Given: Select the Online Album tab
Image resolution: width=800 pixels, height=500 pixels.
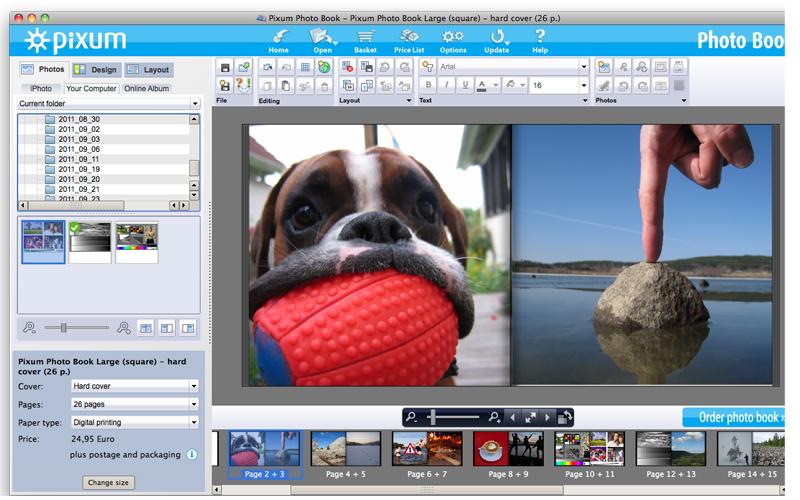Looking at the screenshot, I should tap(146, 89).
